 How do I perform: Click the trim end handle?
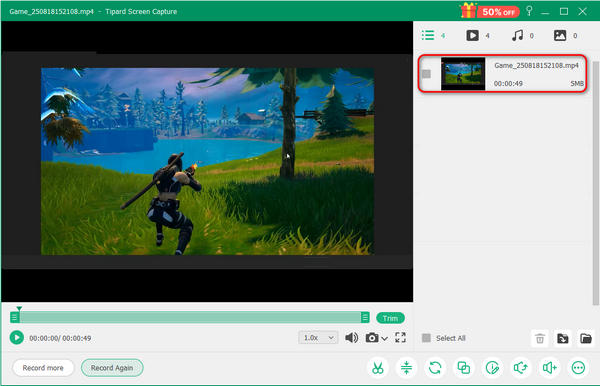coord(365,317)
